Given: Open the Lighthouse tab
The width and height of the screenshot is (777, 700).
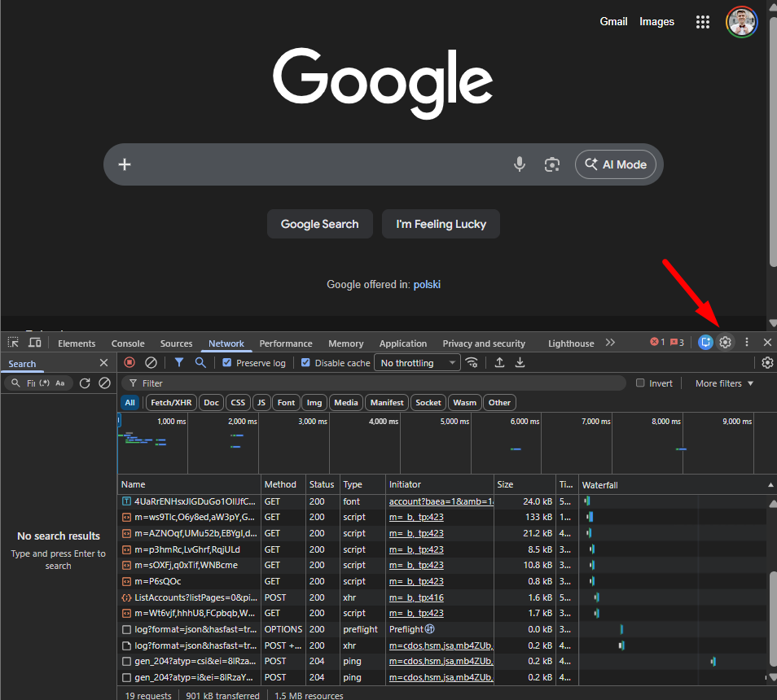Looking at the screenshot, I should click(x=571, y=343).
